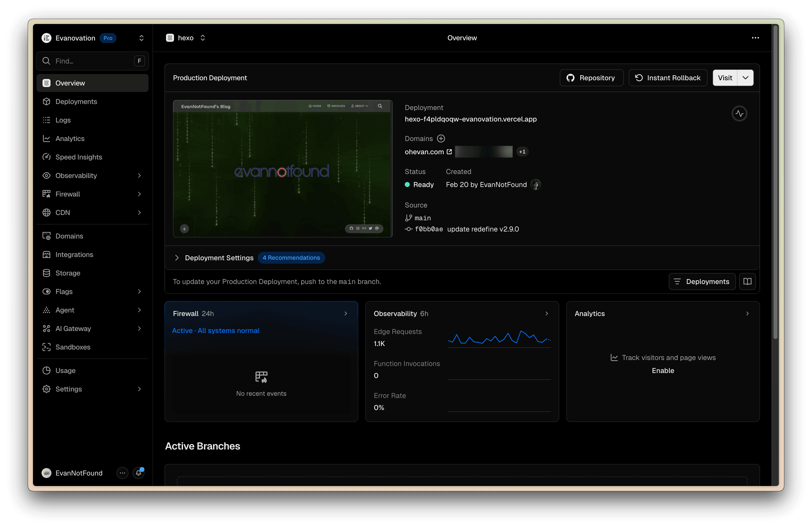
Task: Switch projects using the hexo selector
Action: tap(202, 38)
